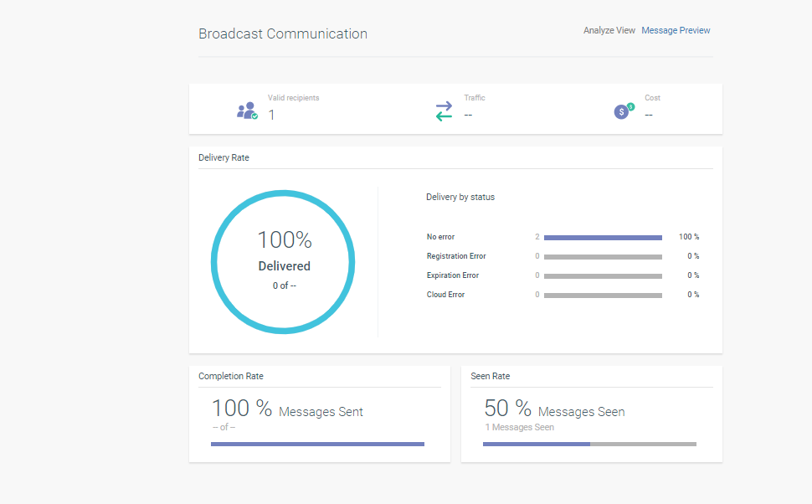Click the Valid recipients count value
This screenshot has height=504, width=812.
click(x=271, y=116)
